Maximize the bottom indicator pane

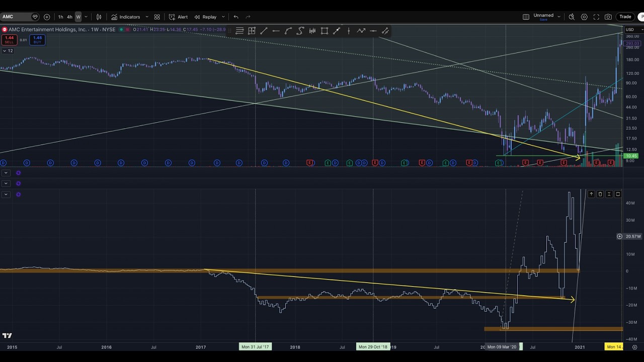618,194
